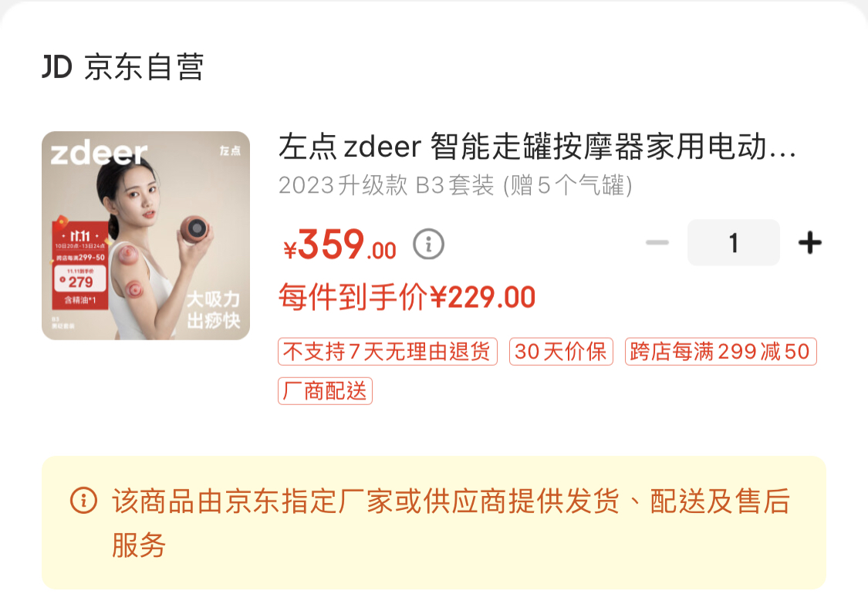Show price details via info icon beside ¥359.00
This screenshot has width=868, height=601.
point(428,244)
